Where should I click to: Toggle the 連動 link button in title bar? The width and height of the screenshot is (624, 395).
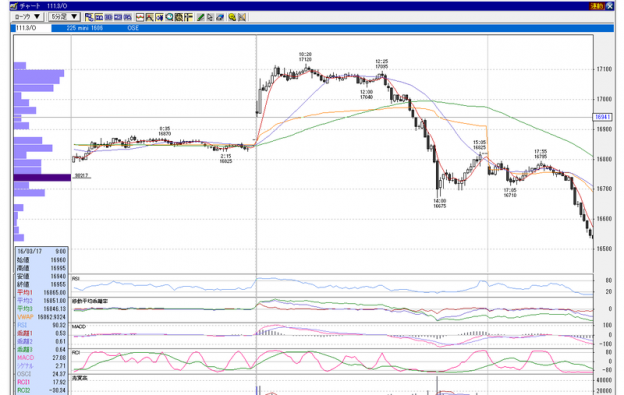pos(597,6)
